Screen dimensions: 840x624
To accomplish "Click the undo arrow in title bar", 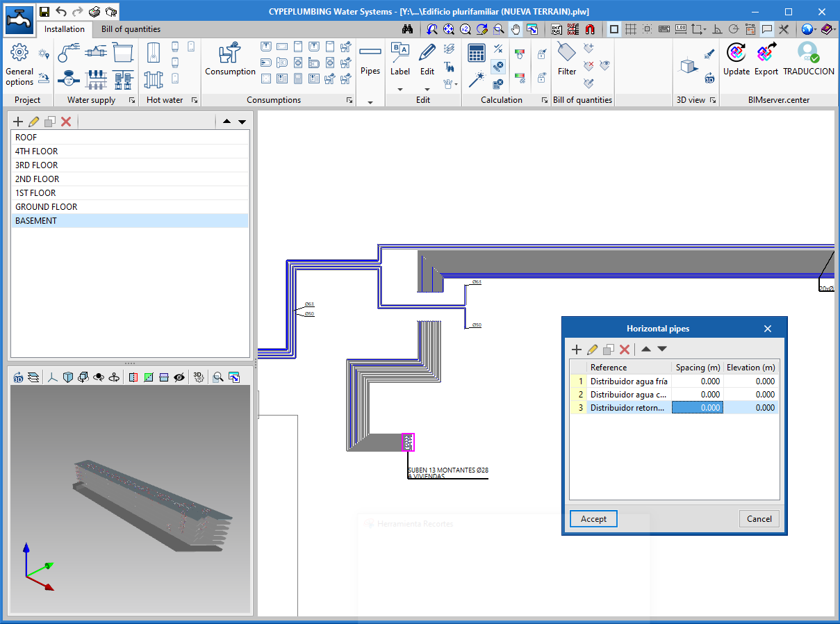I will click(61, 11).
